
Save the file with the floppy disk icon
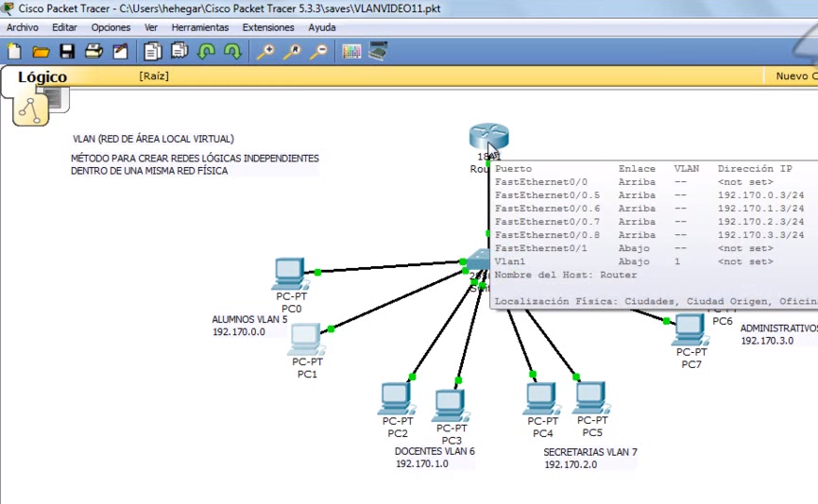(67, 51)
